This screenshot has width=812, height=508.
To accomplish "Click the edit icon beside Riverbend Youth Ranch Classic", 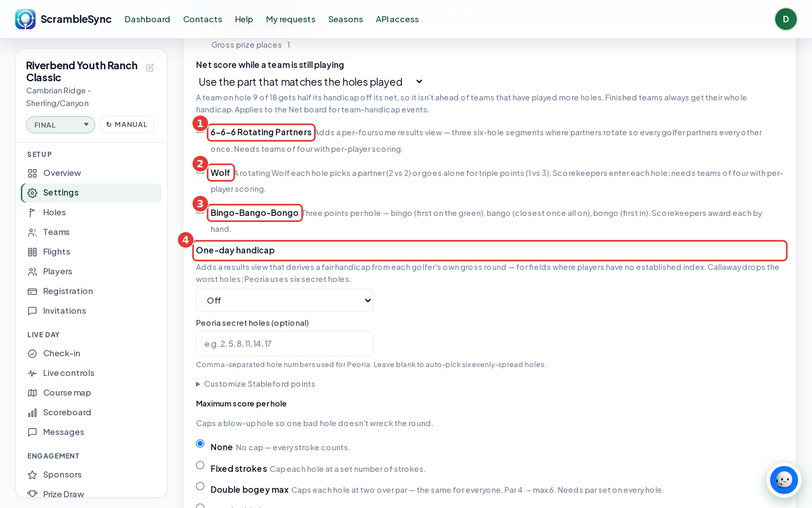I will tap(150, 68).
